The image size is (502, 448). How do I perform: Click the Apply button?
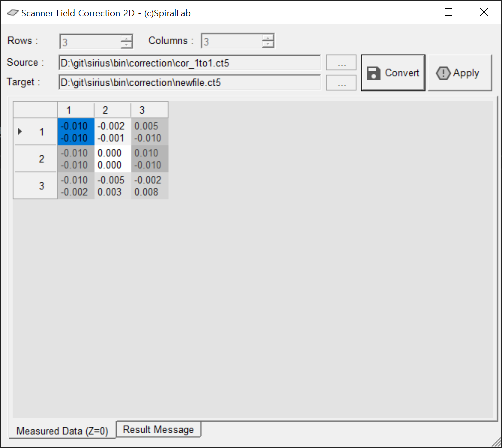point(459,73)
